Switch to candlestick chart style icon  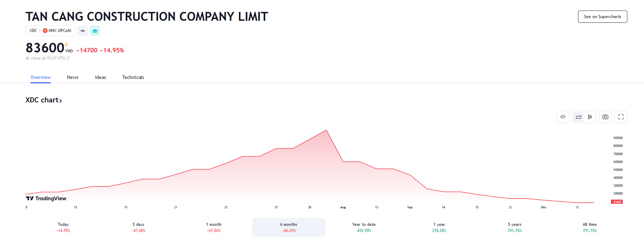[x=590, y=117]
